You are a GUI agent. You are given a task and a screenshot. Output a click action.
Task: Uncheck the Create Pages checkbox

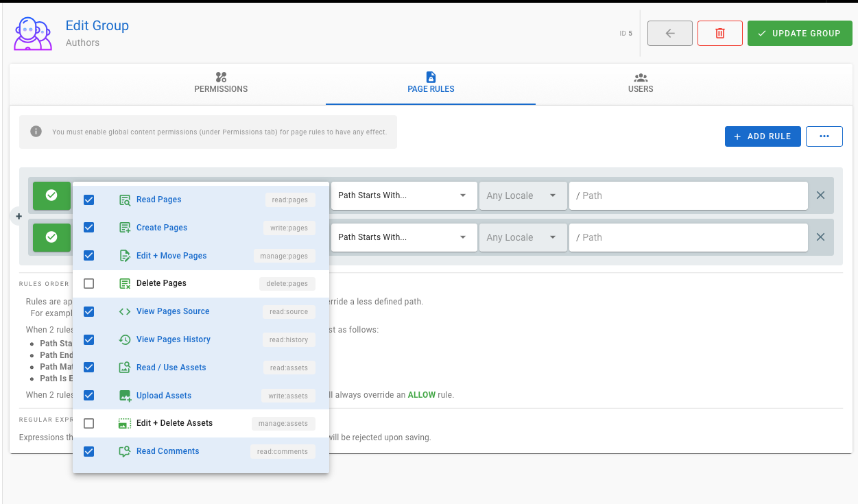coord(88,228)
